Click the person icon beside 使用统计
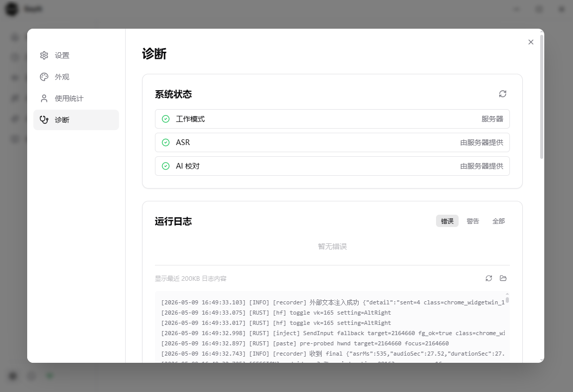This screenshot has width=573, height=392. [44, 98]
